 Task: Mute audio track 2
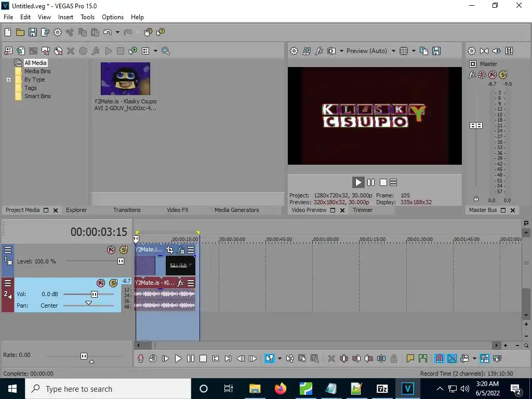101,283
